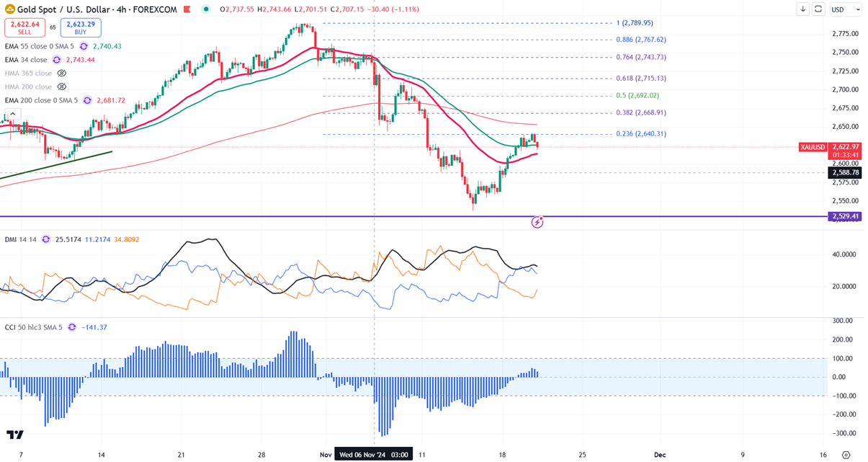Viewport: 868px width, 462px height.
Task: Click the DMI indicator refresh icon
Action: point(46,239)
